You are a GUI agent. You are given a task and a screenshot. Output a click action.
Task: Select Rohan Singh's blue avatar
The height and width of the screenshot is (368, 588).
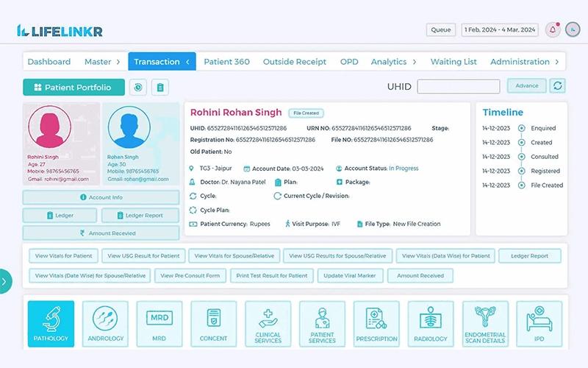pyautogui.click(x=129, y=127)
